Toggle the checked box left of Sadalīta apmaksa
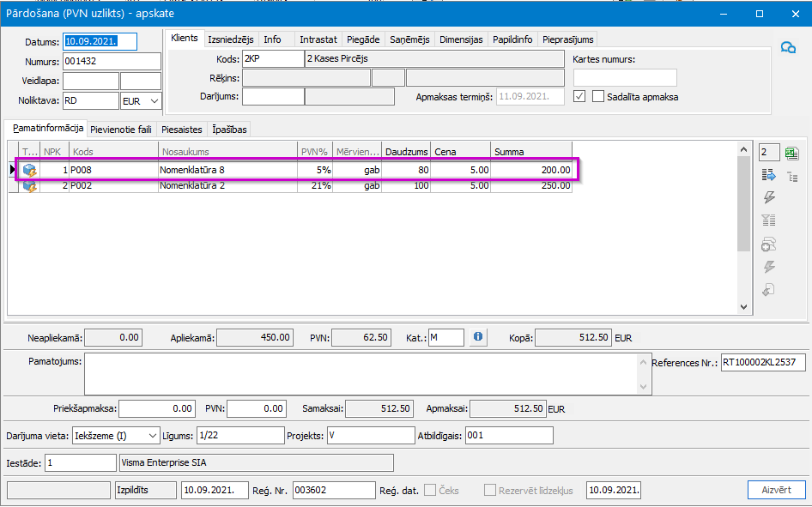The width and height of the screenshot is (812, 507). coord(579,96)
